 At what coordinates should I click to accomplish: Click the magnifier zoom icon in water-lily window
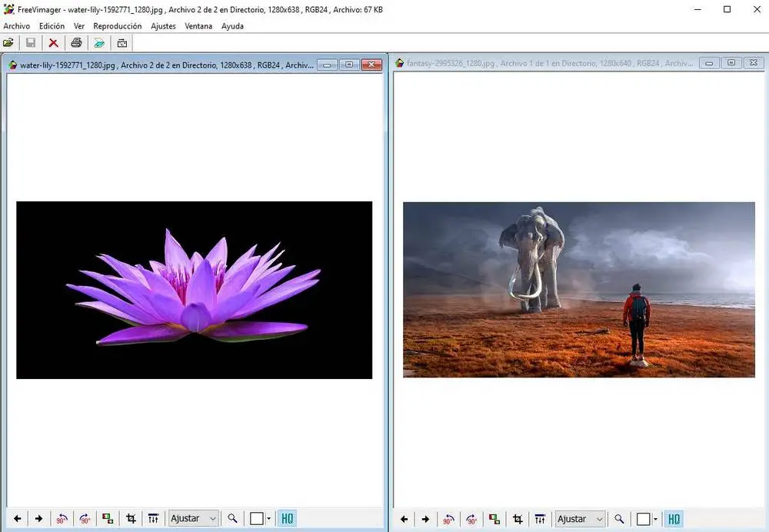point(232,518)
